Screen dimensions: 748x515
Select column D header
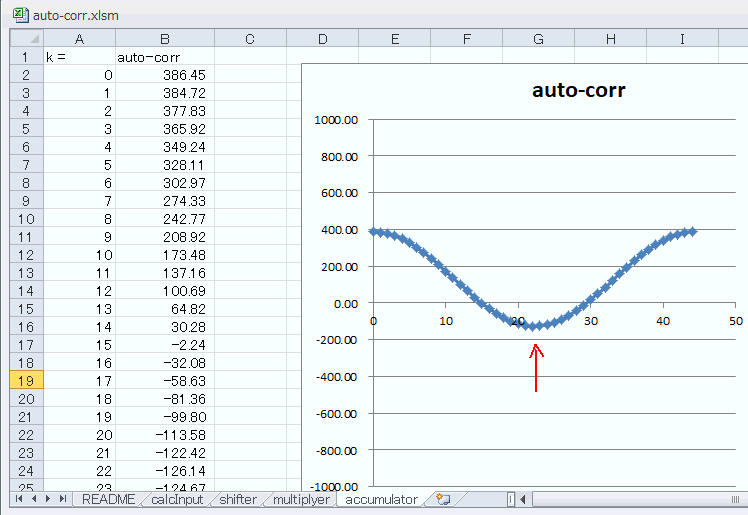click(322, 38)
